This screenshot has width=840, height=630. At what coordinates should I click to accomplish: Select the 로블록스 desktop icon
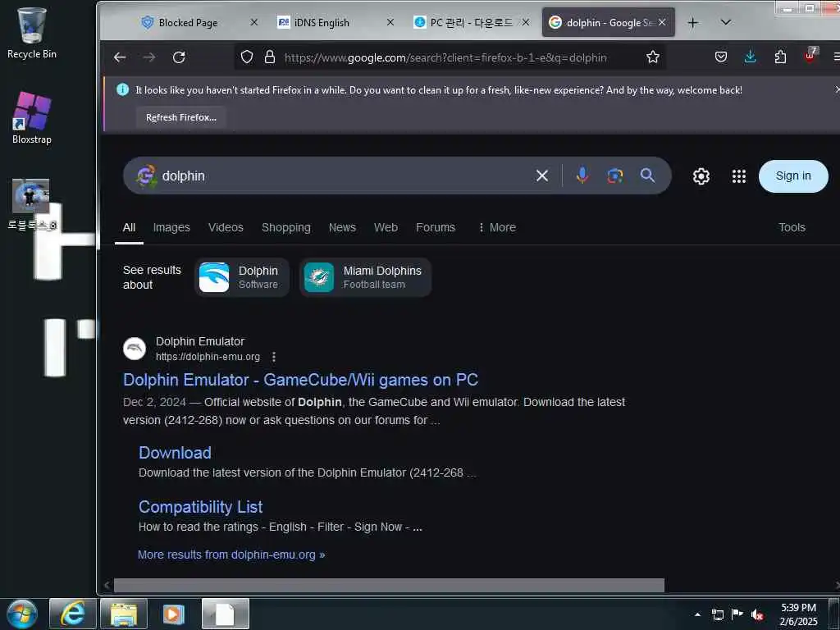coord(31,204)
